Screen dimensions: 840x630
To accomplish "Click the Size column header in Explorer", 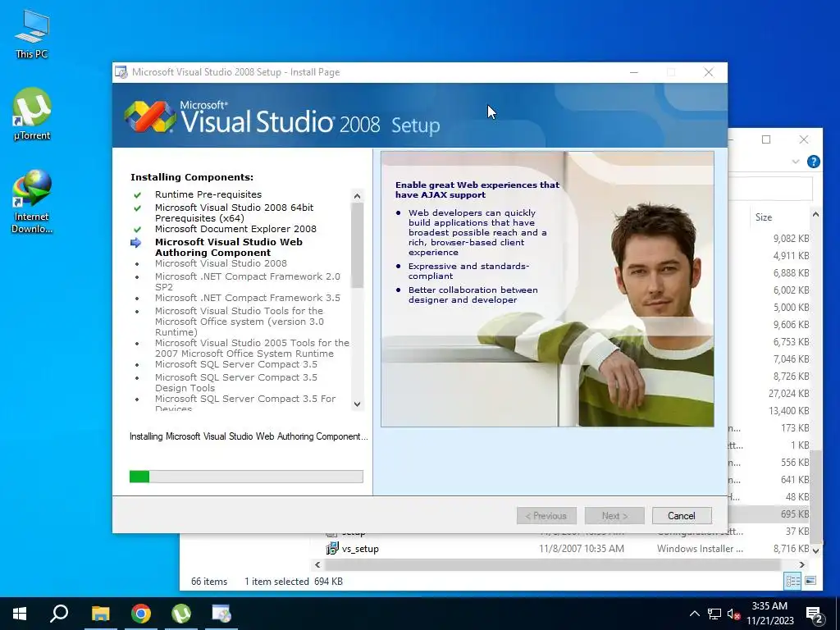I will point(764,217).
